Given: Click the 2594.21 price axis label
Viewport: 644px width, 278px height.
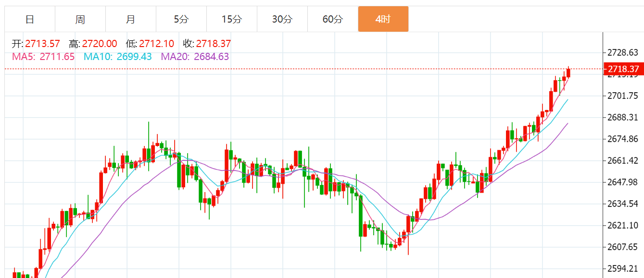Looking at the screenshot, I should coord(623,268).
